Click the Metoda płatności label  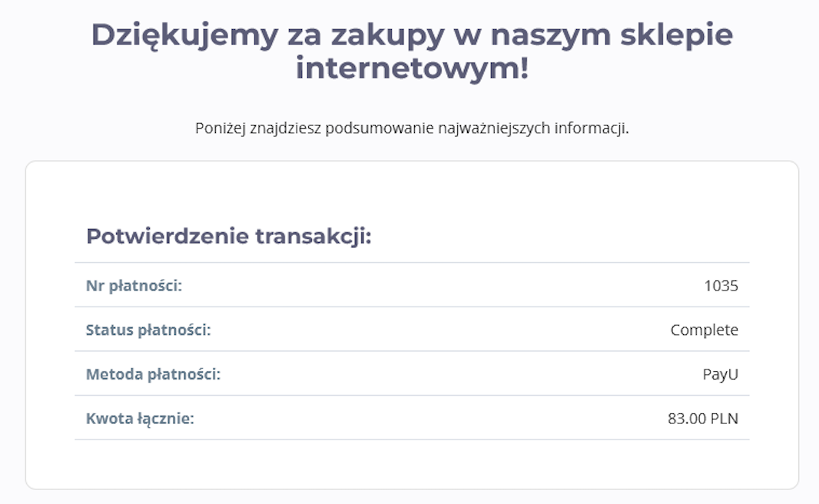[153, 374]
